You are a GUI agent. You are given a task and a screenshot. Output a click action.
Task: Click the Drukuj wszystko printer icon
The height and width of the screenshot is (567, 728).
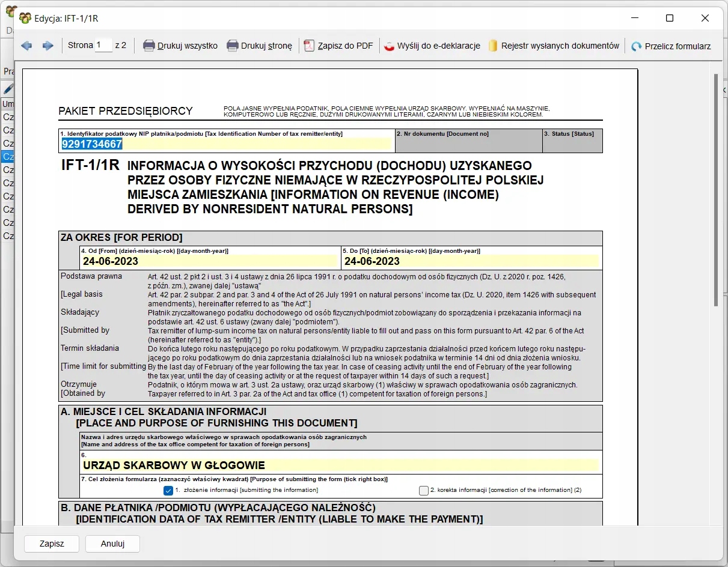click(148, 46)
